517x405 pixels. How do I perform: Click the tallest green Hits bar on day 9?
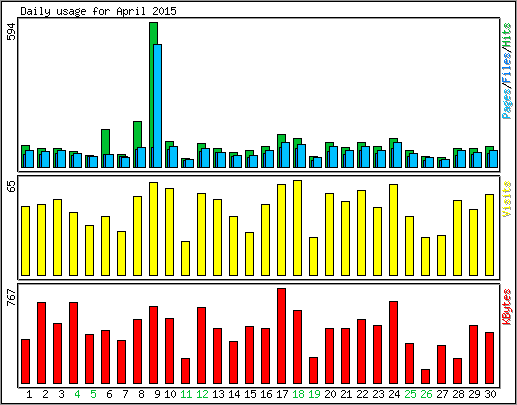[x=153, y=95]
